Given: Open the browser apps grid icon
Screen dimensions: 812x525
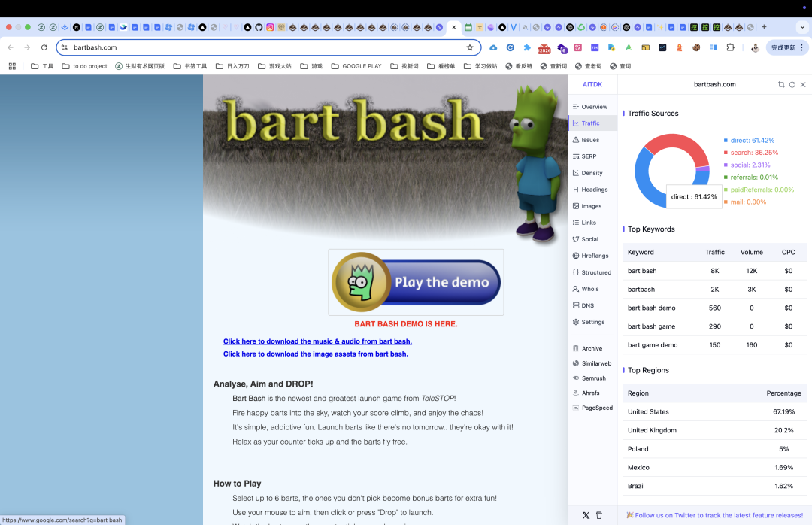Looking at the screenshot, I should click(13, 66).
